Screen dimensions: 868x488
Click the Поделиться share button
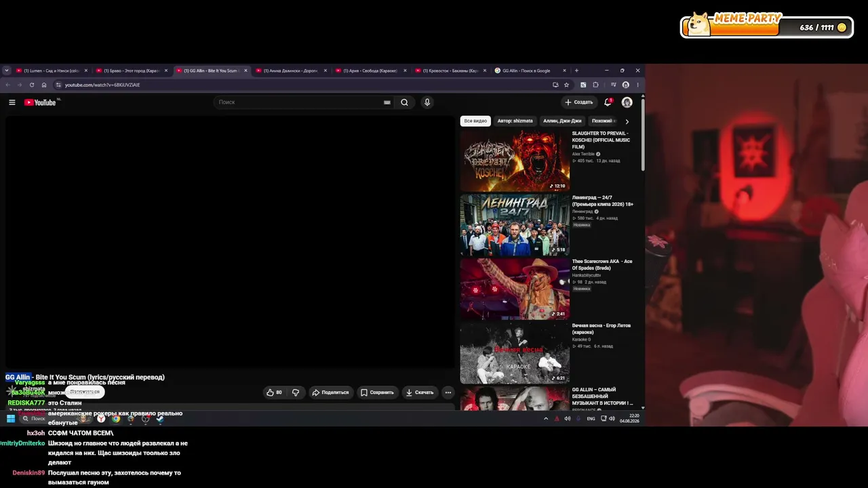330,392
